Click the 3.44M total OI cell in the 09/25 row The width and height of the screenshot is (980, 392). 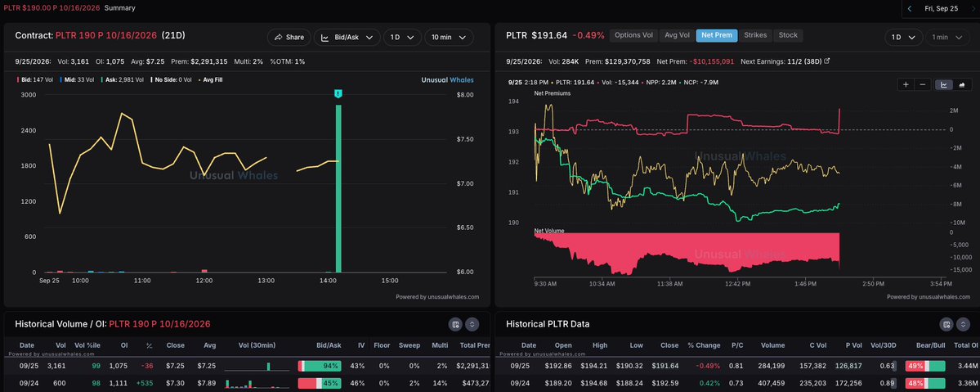(967, 366)
